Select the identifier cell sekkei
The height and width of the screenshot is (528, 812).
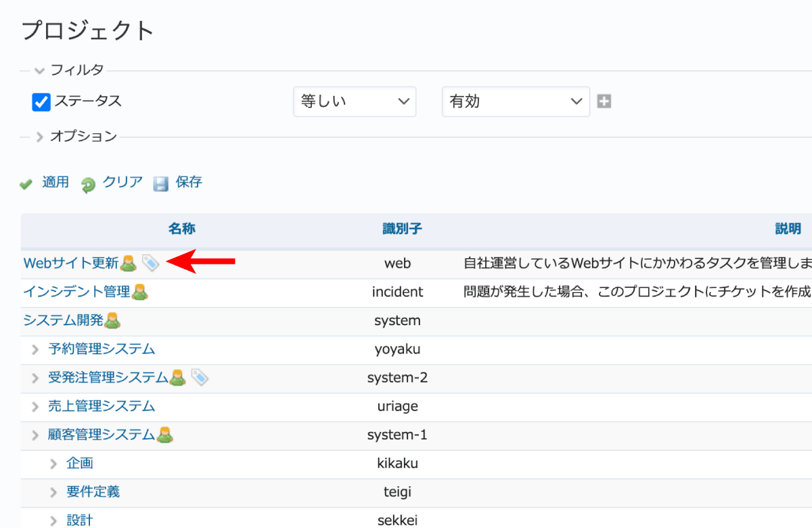click(x=398, y=520)
